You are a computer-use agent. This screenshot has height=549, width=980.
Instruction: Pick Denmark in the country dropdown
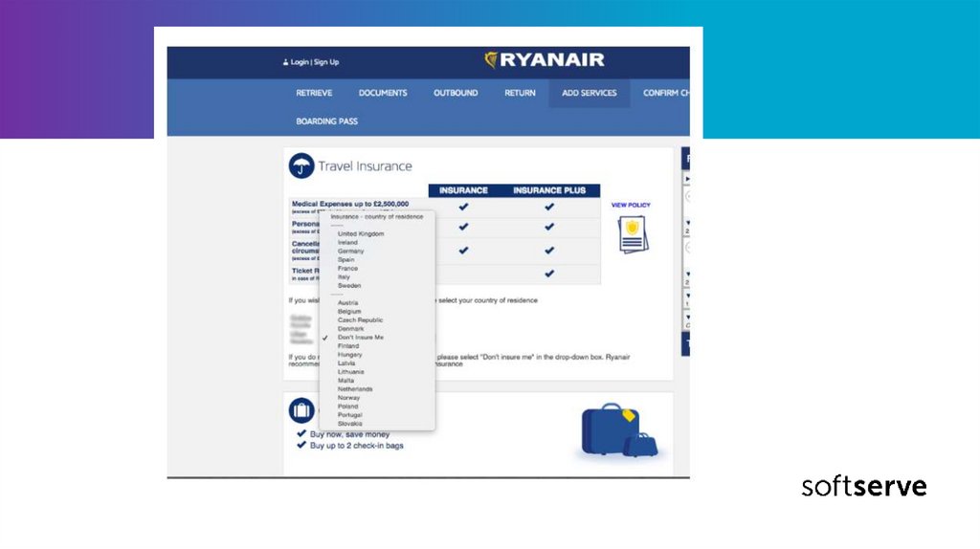(350, 328)
